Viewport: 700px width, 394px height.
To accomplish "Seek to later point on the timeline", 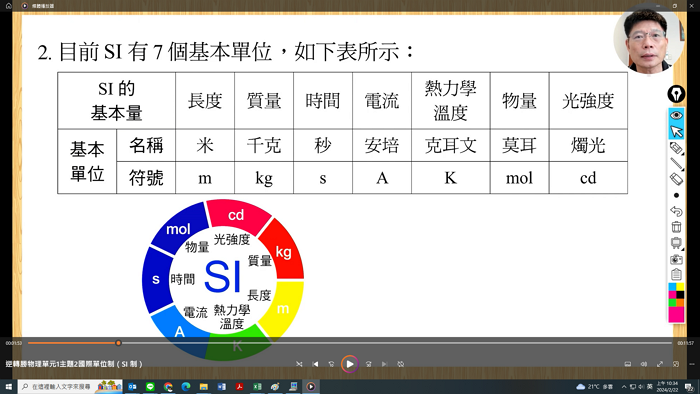I will [x=396, y=343].
